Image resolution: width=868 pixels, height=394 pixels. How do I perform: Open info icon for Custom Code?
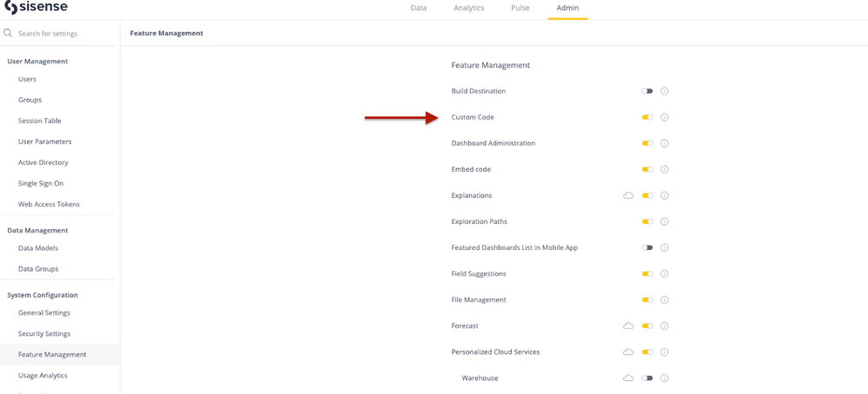[665, 117]
